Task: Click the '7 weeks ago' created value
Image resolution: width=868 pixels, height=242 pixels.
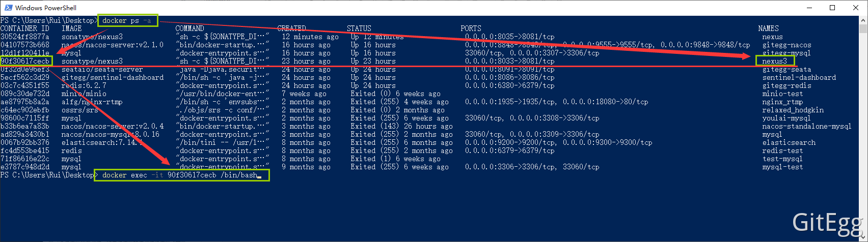Action: (304, 94)
